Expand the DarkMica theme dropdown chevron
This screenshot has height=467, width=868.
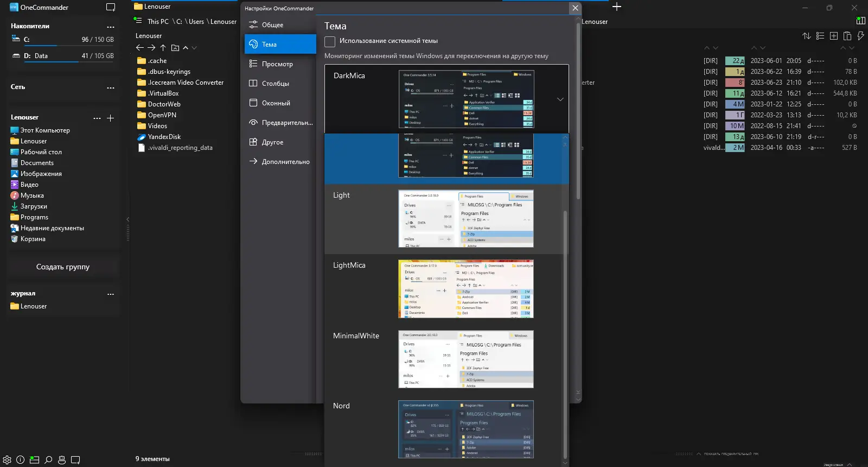(x=560, y=99)
